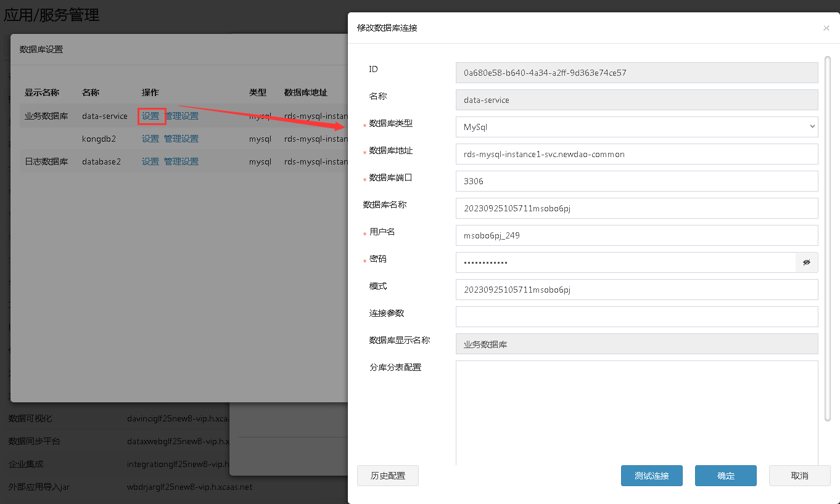The width and height of the screenshot is (840, 504).
Task: Click database2 name in database table
Action: (x=101, y=161)
